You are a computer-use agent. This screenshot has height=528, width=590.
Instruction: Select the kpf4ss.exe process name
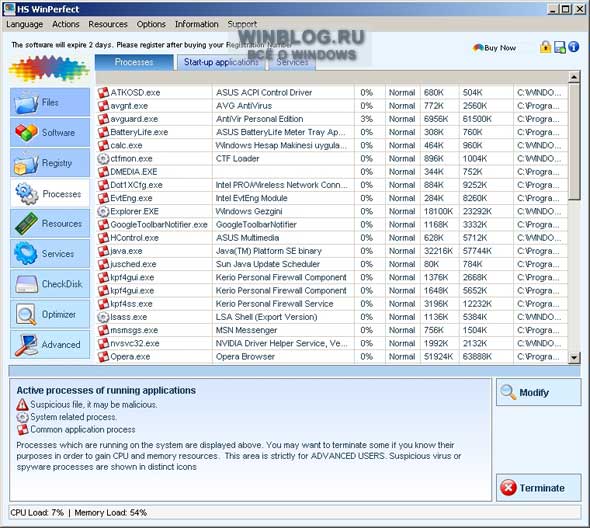coord(131,304)
